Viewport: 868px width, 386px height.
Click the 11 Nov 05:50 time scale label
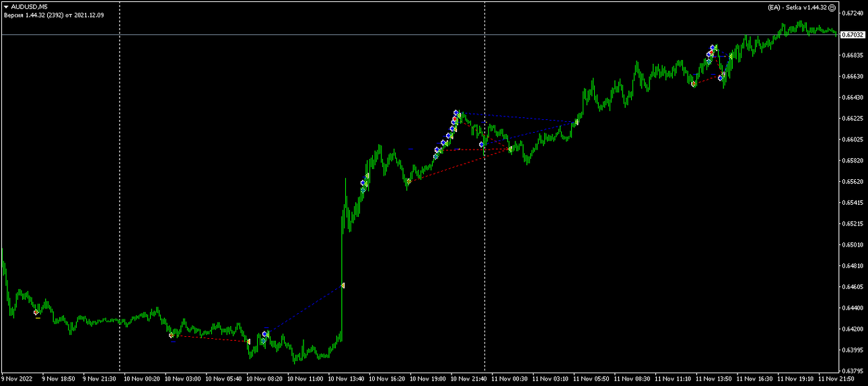(592, 379)
